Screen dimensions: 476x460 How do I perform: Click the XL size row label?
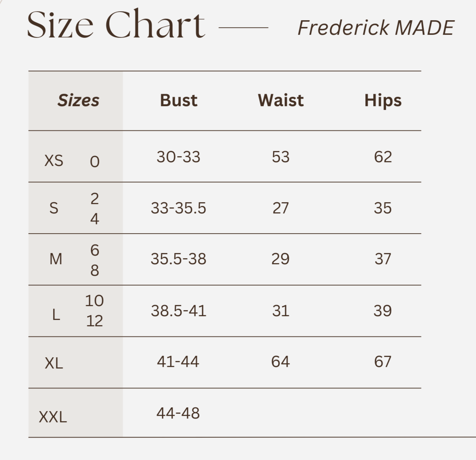pyautogui.click(x=54, y=363)
